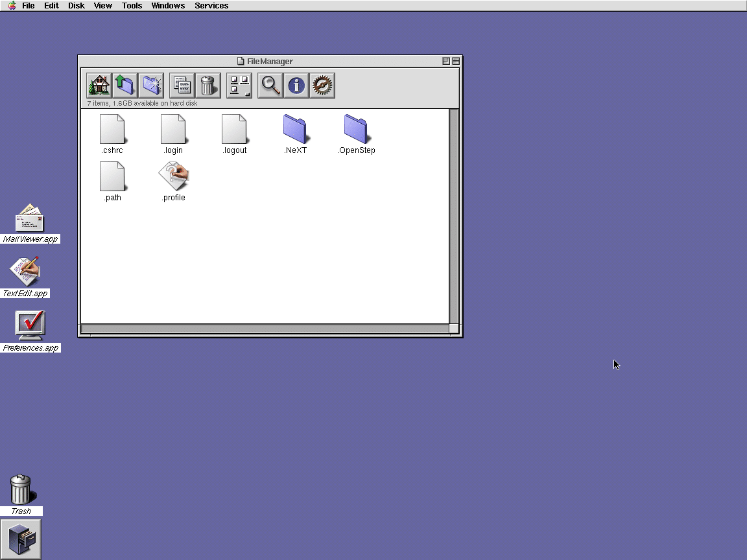The height and width of the screenshot is (560, 747).
Task: Click the Preferences.app desktop icon
Action: (x=30, y=326)
